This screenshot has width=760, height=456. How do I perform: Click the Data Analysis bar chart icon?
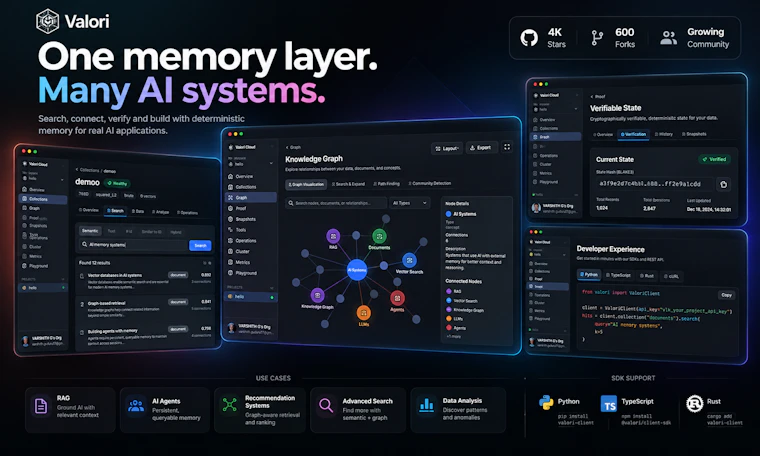(x=427, y=405)
